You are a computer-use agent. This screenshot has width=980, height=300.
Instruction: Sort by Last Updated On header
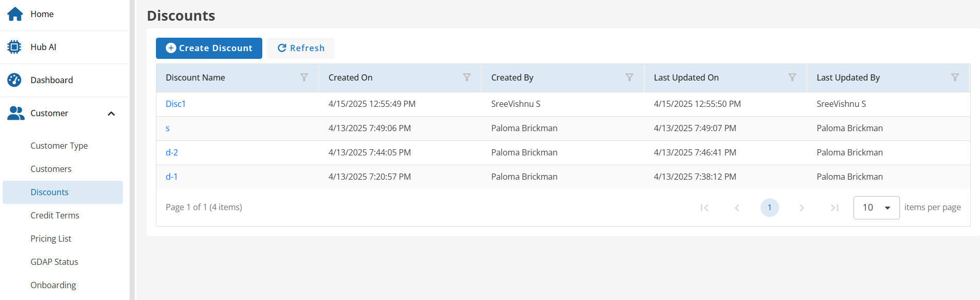tap(686, 77)
